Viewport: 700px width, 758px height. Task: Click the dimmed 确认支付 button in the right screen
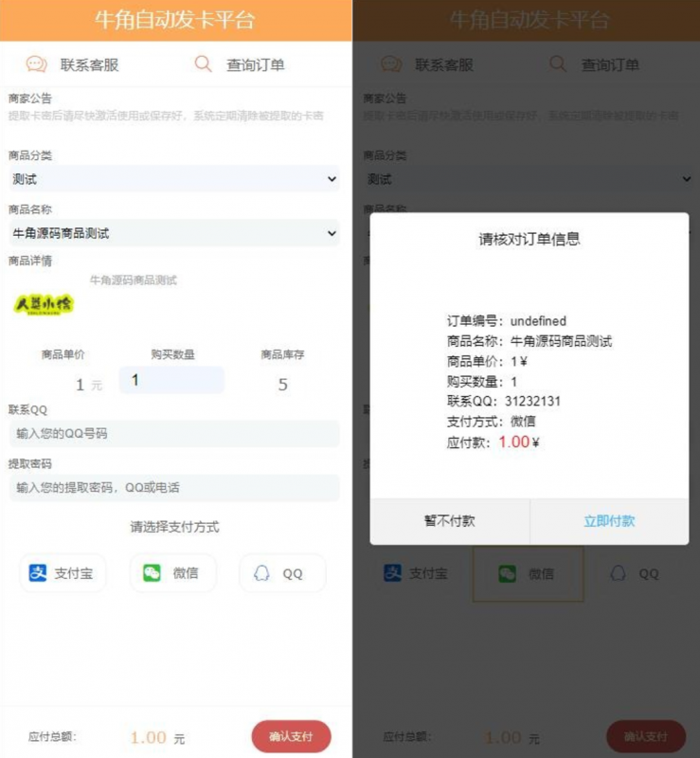coord(646,736)
